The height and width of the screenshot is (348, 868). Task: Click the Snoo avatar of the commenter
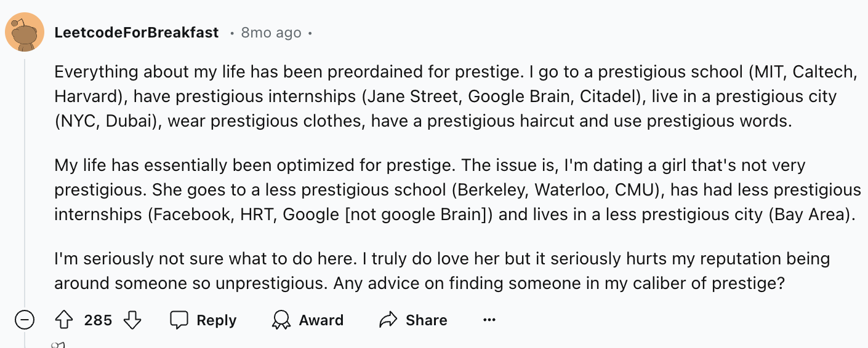point(25,32)
